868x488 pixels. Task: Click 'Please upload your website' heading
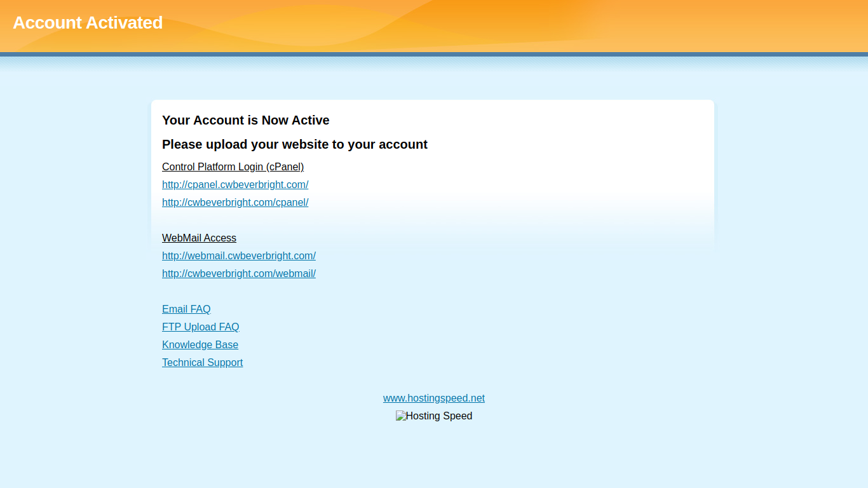[x=295, y=144]
